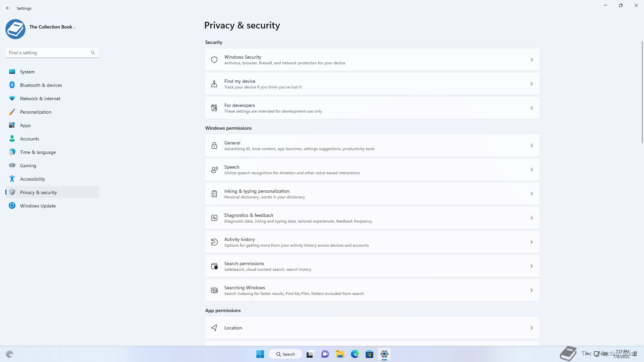Click the taskbar Search box

pos(286,354)
